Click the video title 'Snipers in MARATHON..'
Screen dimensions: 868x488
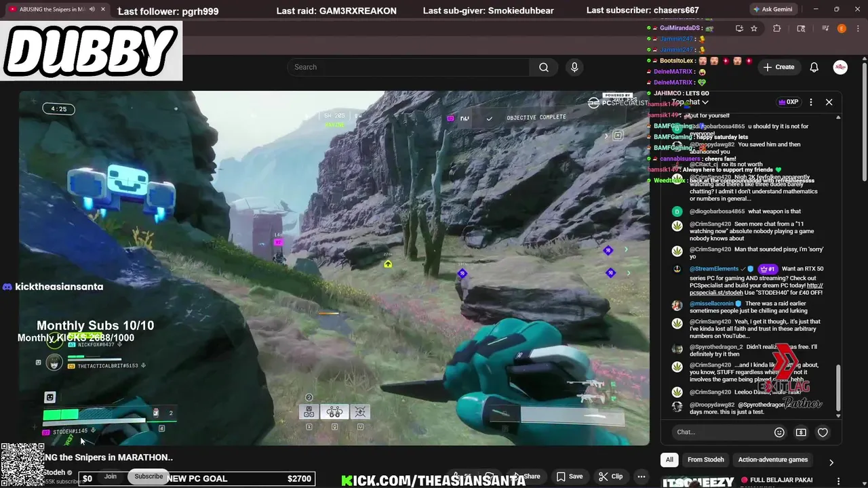(108, 457)
